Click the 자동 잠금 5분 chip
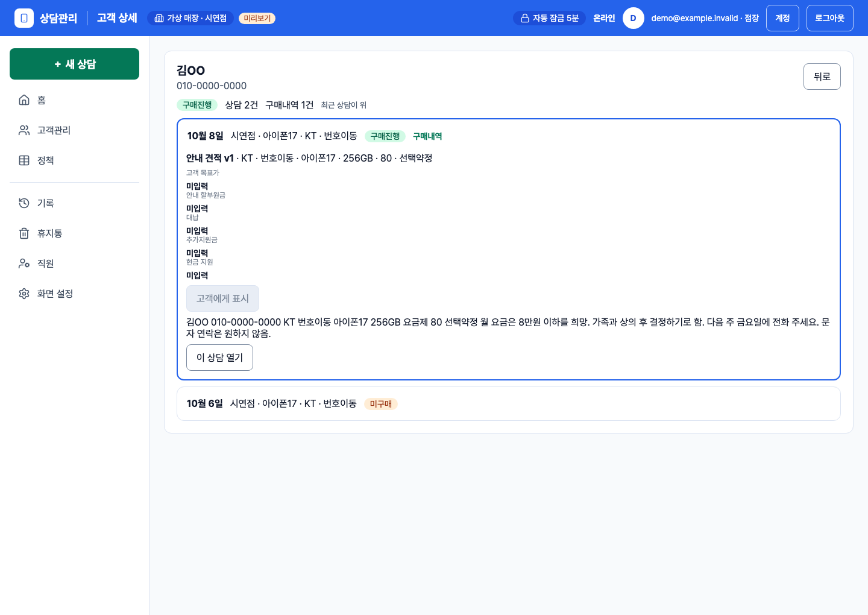This screenshot has height=615, width=868. (549, 18)
